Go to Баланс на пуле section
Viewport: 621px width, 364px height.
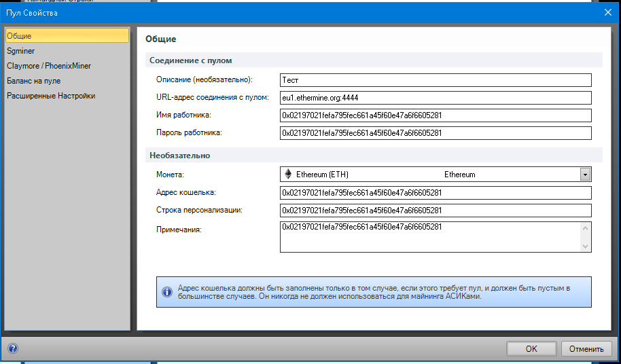[67, 81]
